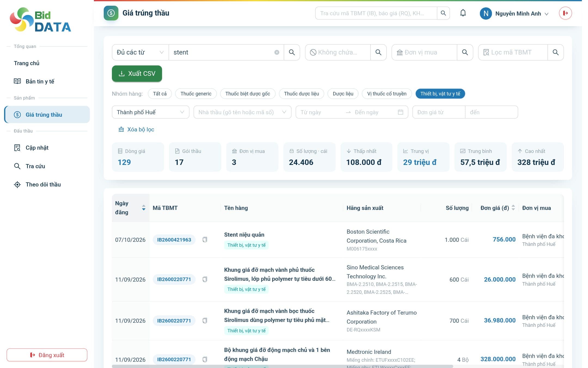Open the 'Đủ các từ' match dropdown

140,52
